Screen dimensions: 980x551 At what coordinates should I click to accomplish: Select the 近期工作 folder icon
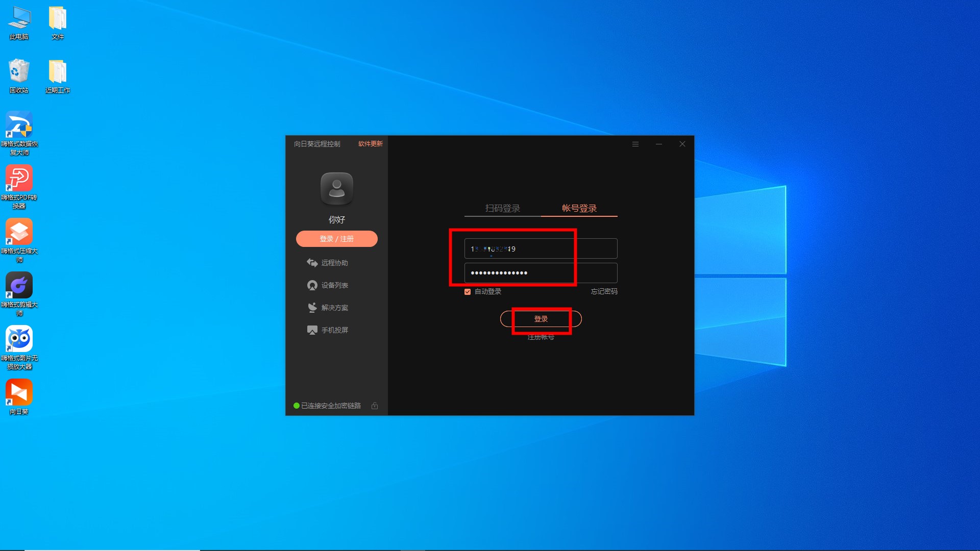point(58,77)
